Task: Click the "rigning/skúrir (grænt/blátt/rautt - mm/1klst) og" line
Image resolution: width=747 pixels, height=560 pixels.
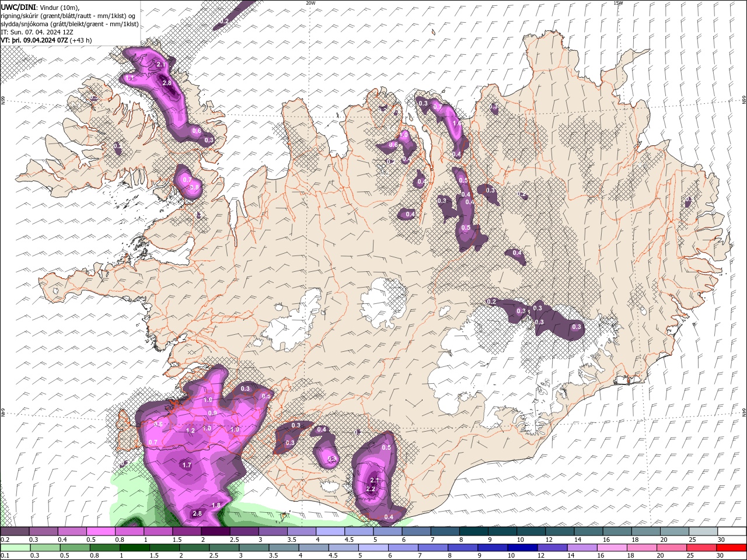Action: pyautogui.click(x=68, y=16)
